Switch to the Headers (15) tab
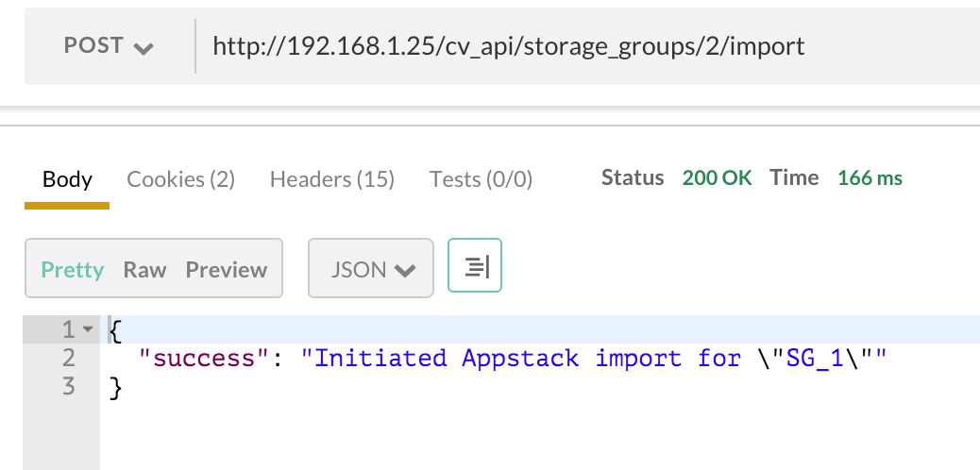 tap(331, 179)
